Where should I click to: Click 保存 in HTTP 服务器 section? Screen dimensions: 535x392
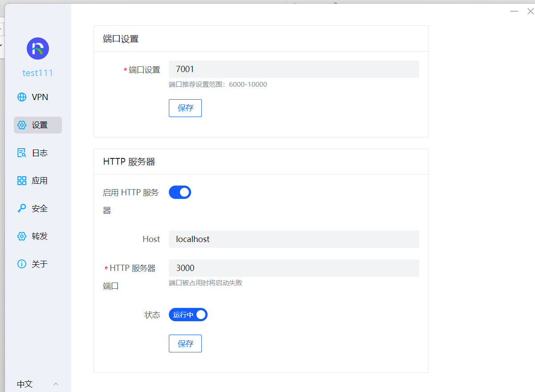pyautogui.click(x=185, y=343)
